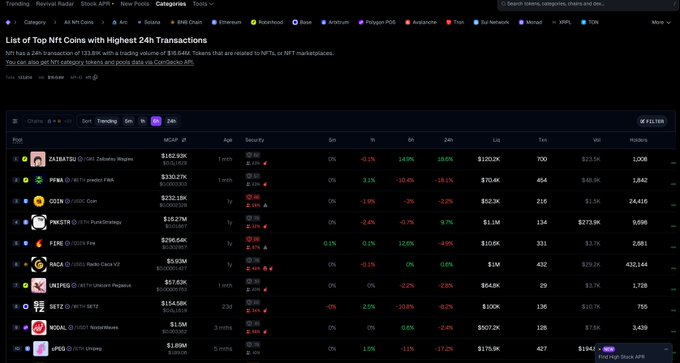
Task: Open the FILTER button
Action: pos(652,121)
